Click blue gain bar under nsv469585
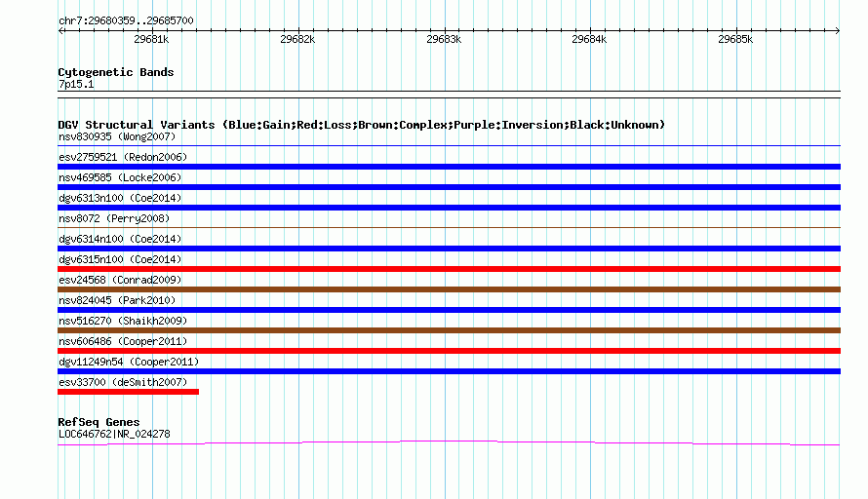The height and width of the screenshot is (499, 868). point(449,187)
